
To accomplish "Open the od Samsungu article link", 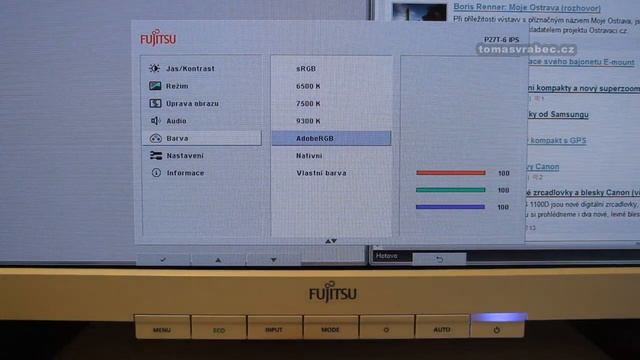I will pyautogui.click(x=559, y=115).
